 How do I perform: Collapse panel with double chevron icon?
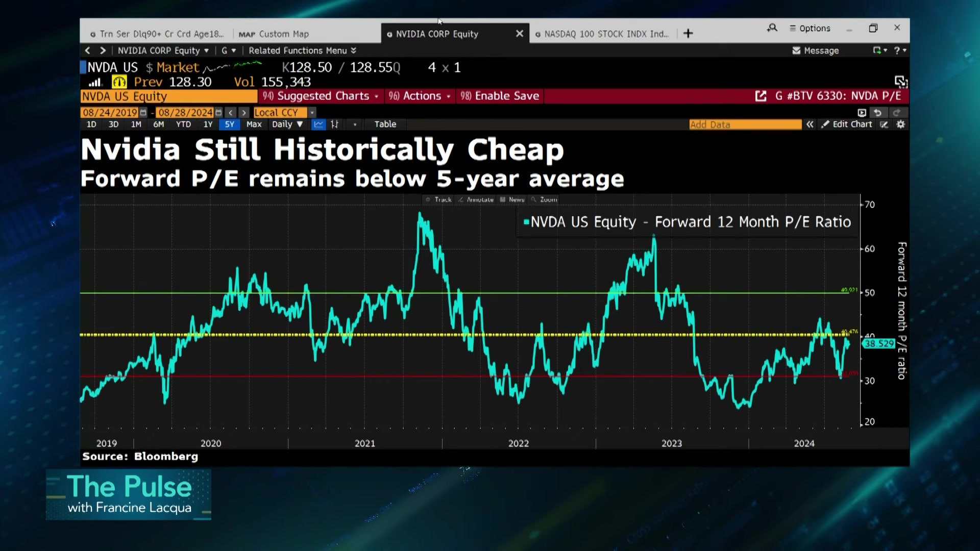point(810,124)
